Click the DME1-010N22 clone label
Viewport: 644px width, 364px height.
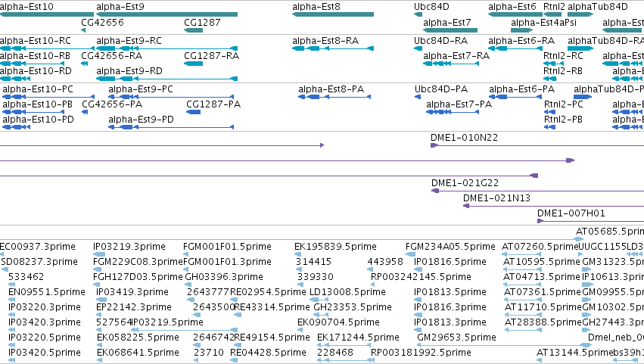(x=464, y=138)
